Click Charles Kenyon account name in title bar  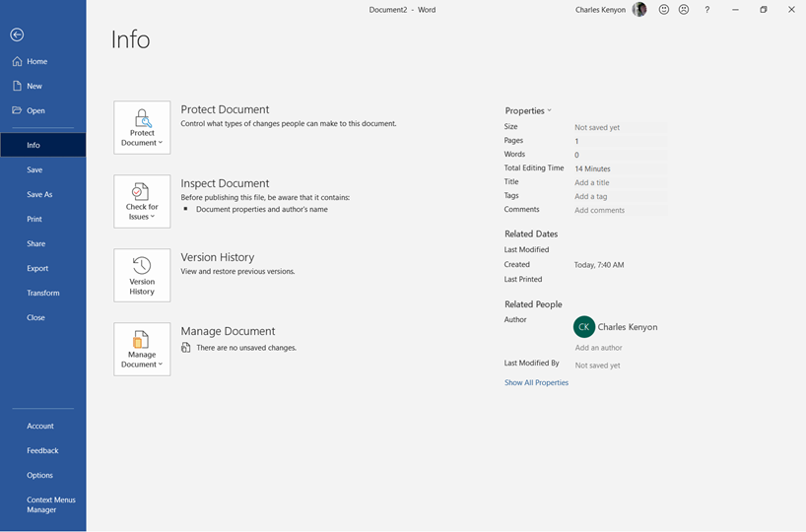coord(600,9)
